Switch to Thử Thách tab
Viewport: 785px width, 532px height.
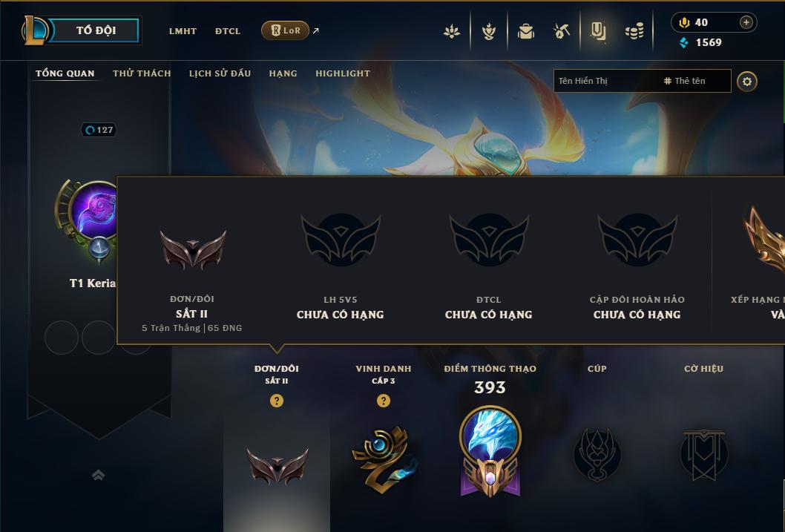tap(142, 73)
